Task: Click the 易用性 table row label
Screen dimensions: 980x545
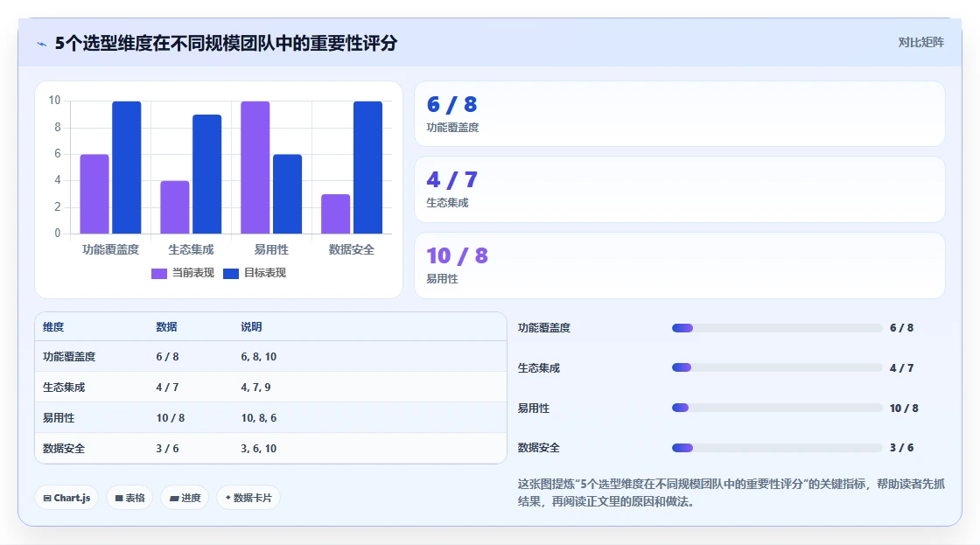Action: pyautogui.click(x=58, y=418)
